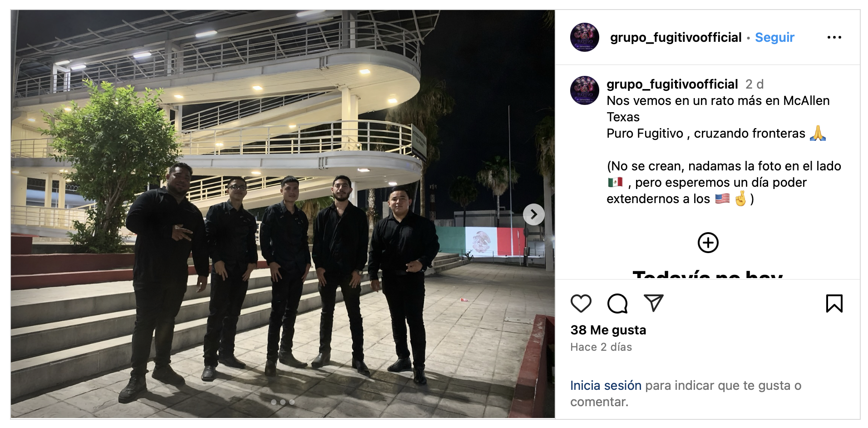This screenshot has width=868, height=428.
Task: Open grupo_fugitivoofficial header profile picture
Action: (x=585, y=37)
